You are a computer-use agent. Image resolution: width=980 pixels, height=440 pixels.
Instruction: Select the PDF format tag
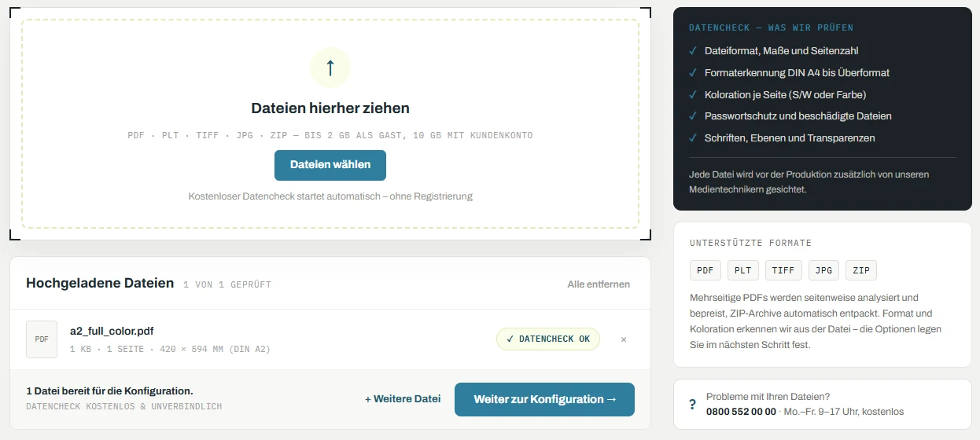[x=706, y=270]
